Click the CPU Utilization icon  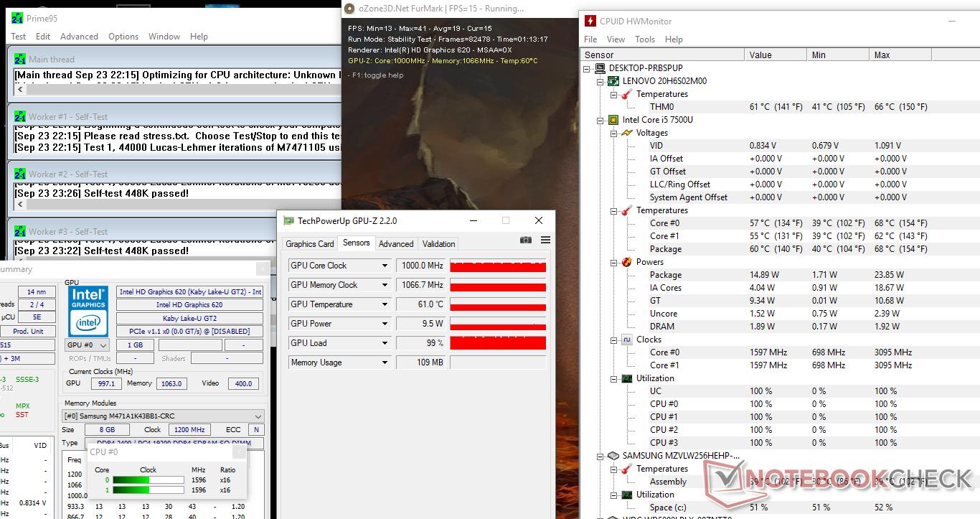(626, 378)
